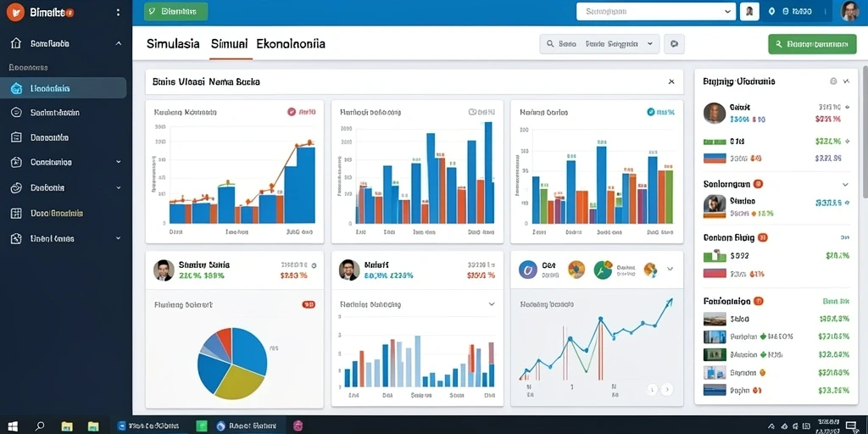Viewport: 868px width, 434px height.
Task: Open the white dropdown in the top blue bar
Action: [x=656, y=11]
